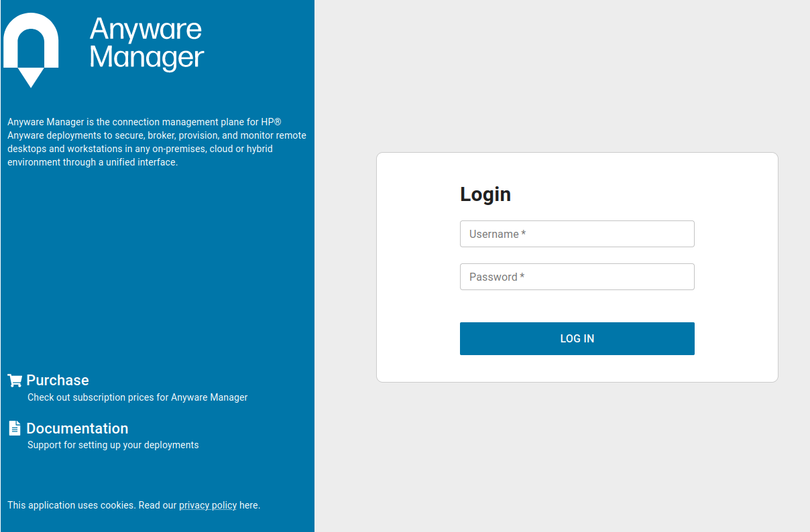Click the document icon beside Documentation

[x=15, y=428]
